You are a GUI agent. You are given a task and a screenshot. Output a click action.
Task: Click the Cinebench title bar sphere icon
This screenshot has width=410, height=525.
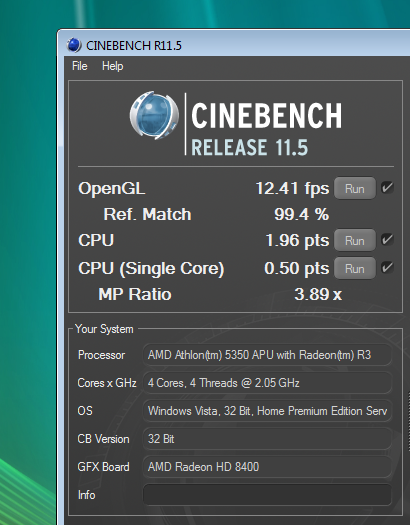point(74,45)
